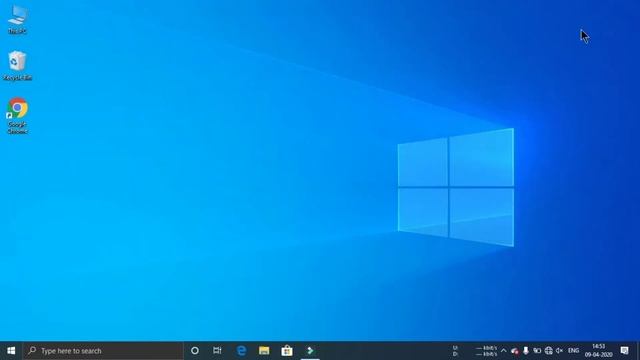
Task: Select the Recycle Bin desktop icon
Action: click(17, 65)
